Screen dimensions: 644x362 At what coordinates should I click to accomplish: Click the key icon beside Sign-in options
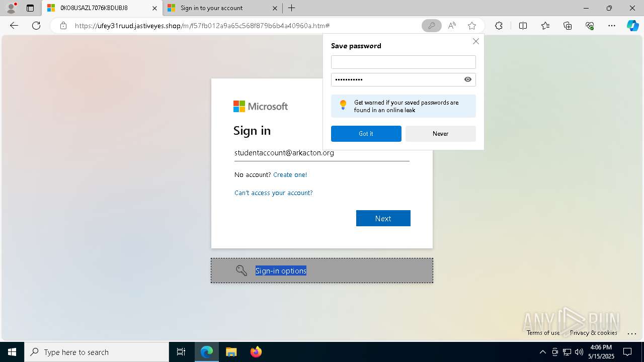click(x=242, y=270)
